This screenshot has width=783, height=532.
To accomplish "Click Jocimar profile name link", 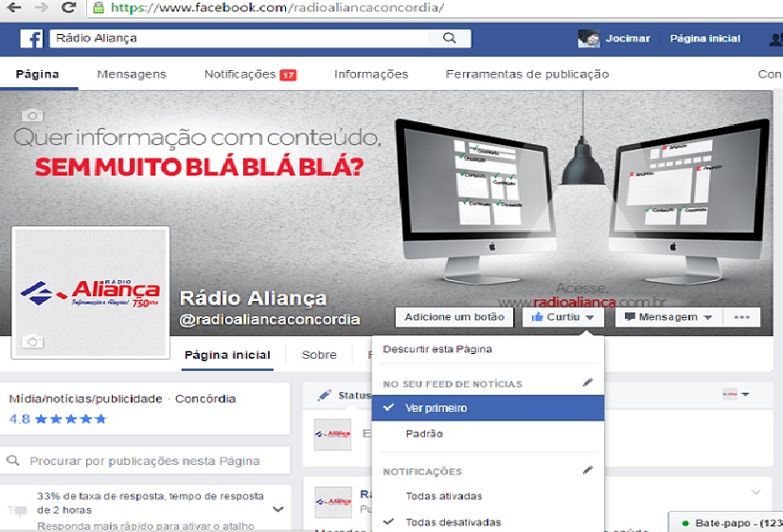I will (628, 39).
